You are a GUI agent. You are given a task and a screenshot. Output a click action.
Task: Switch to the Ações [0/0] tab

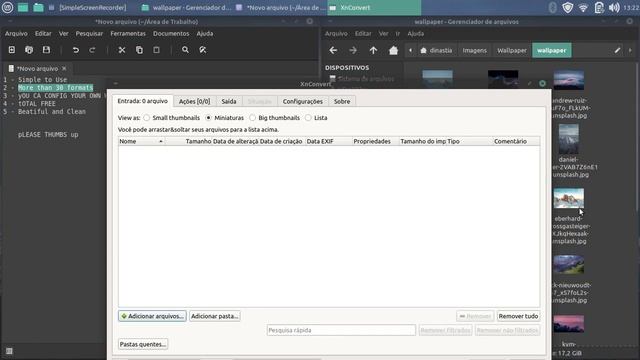click(x=194, y=101)
